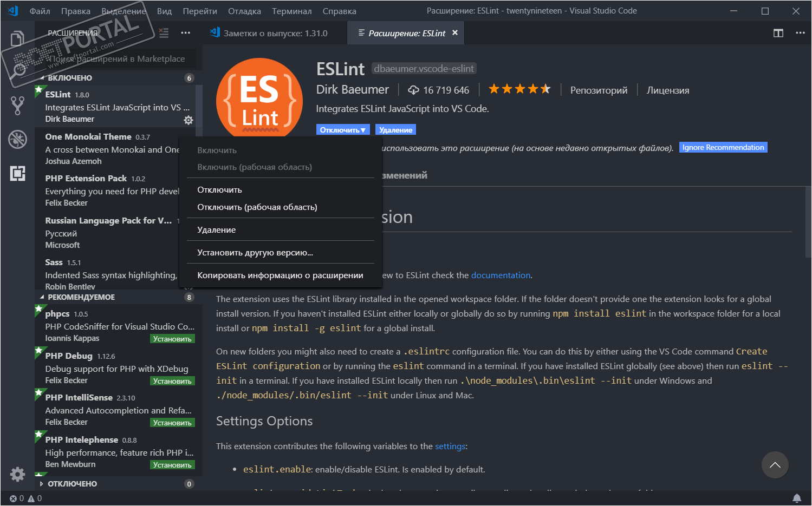Expand the ОТКЛЮЧЕНО section

119,484
